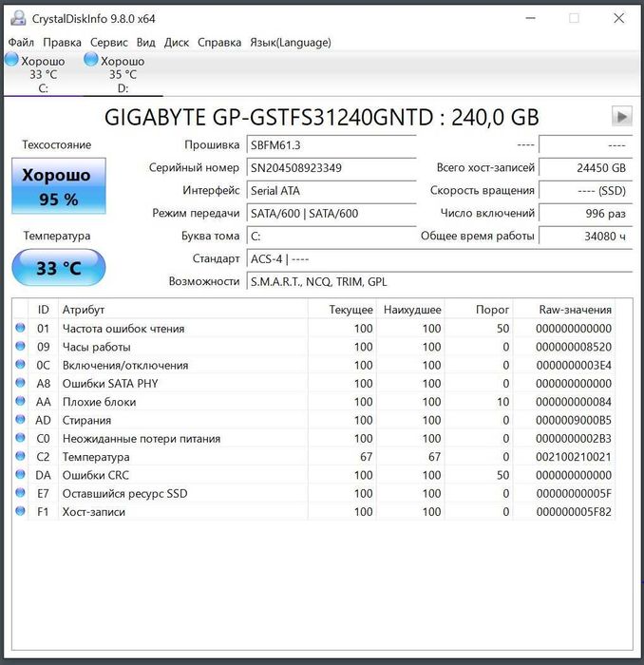Click status dot for attribute A8
This screenshot has height=665, width=644.
pyautogui.click(x=20, y=383)
